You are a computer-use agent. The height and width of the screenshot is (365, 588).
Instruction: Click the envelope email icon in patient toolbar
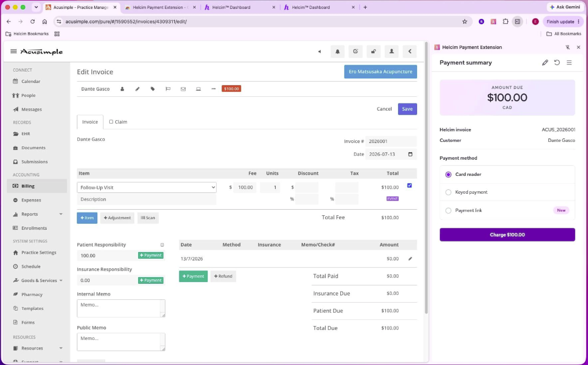click(183, 89)
